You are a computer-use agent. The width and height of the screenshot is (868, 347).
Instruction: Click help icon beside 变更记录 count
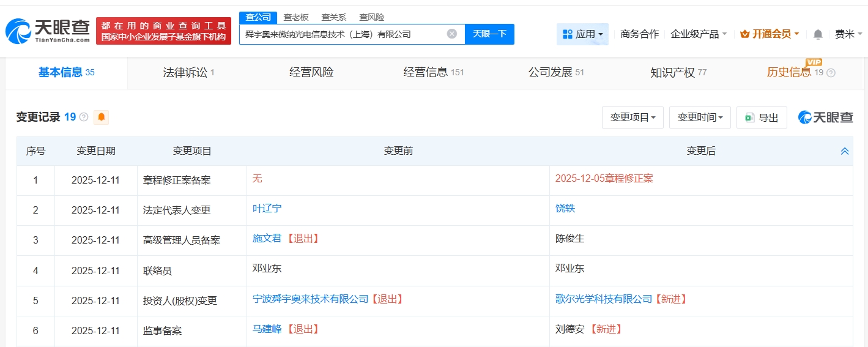(x=84, y=117)
